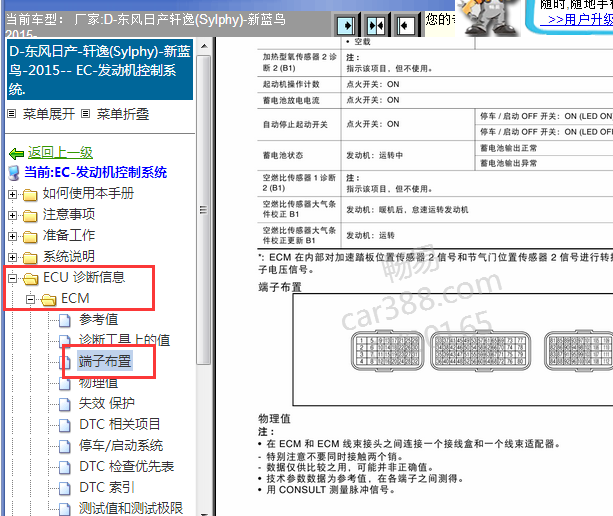
Task: Click the page icon beside DTC 索引
Action: coord(65,488)
